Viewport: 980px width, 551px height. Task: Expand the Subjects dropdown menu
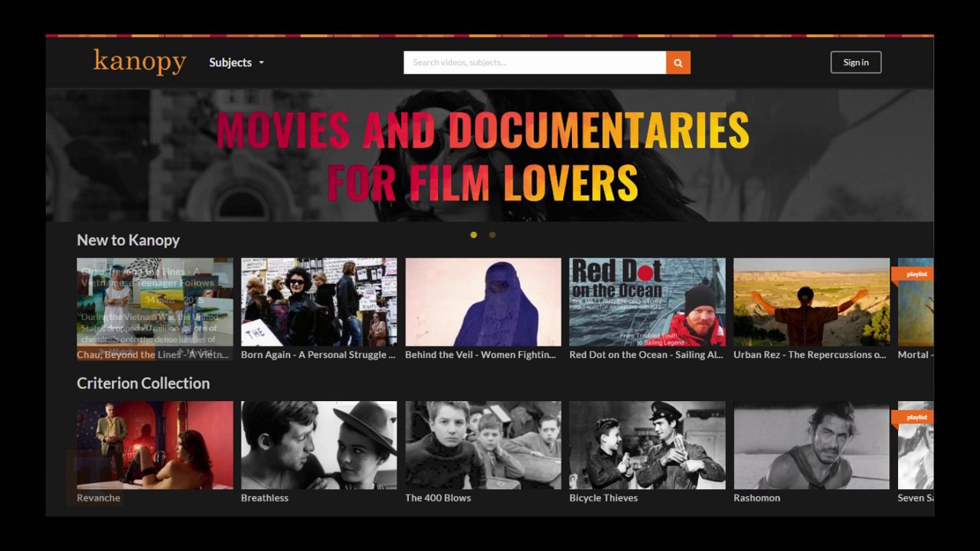pos(237,63)
